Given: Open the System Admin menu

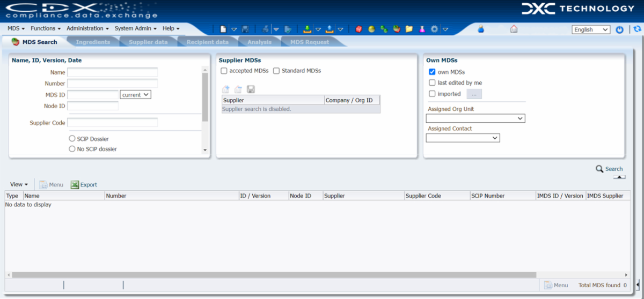Looking at the screenshot, I should [136, 28].
